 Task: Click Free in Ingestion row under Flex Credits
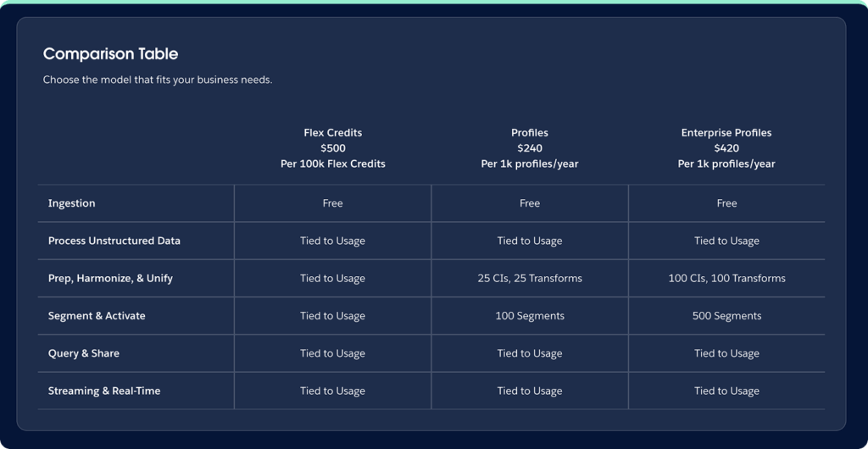(332, 203)
